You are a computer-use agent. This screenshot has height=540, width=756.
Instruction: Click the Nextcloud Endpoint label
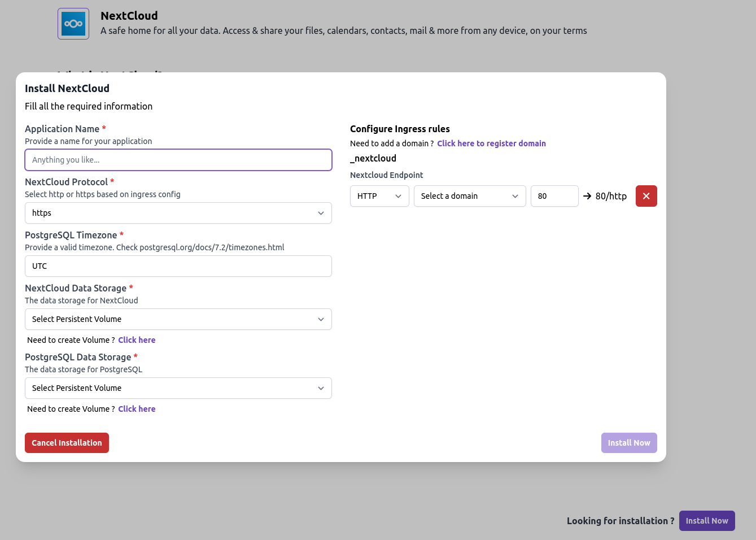point(387,175)
